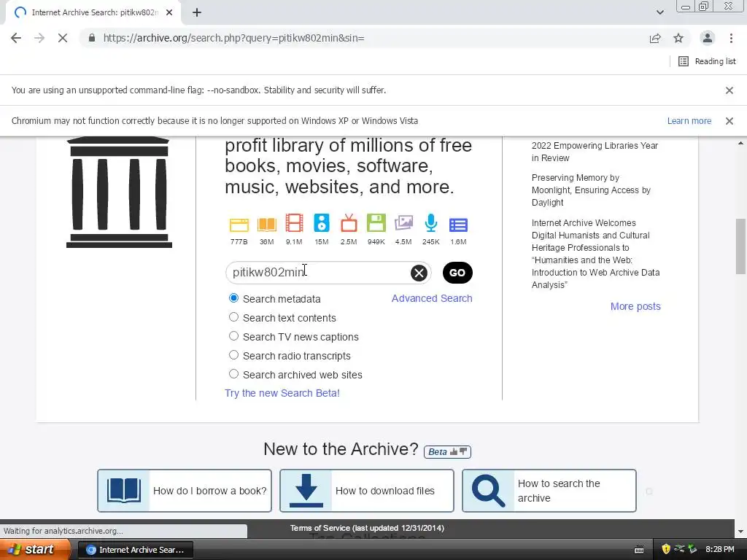Select Search text contents radio button
The height and width of the screenshot is (560, 747).
coord(233,317)
